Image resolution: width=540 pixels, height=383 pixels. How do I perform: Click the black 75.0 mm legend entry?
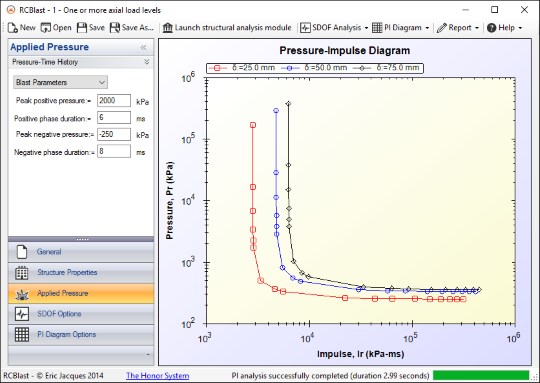pyautogui.click(x=386, y=68)
